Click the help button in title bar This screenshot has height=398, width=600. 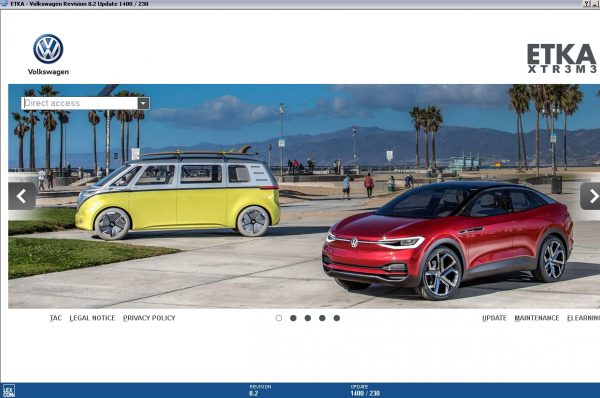(x=587, y=4)
